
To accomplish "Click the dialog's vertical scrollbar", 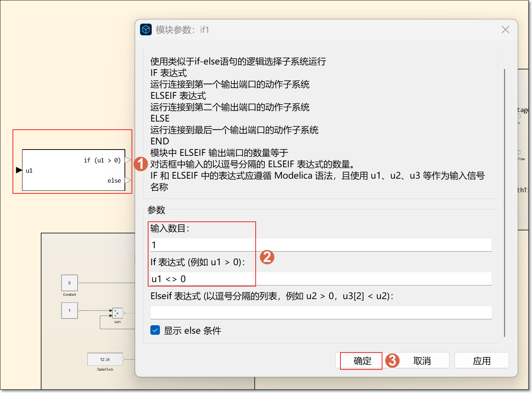I will pos(504,203).
